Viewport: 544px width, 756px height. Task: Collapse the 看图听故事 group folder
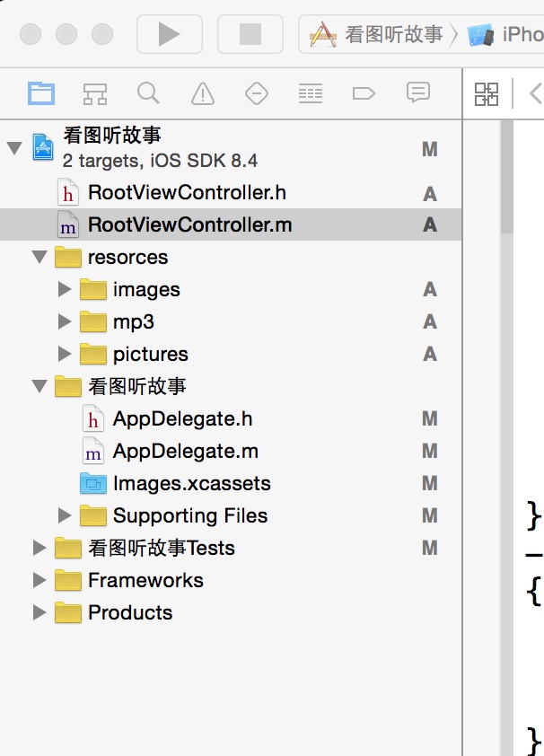(39, 386)
